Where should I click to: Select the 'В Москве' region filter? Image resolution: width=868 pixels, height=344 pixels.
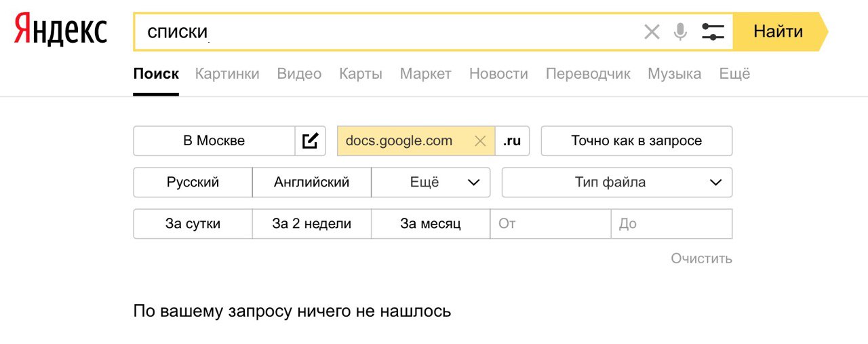pyautogui.click(x=214, y=141)
